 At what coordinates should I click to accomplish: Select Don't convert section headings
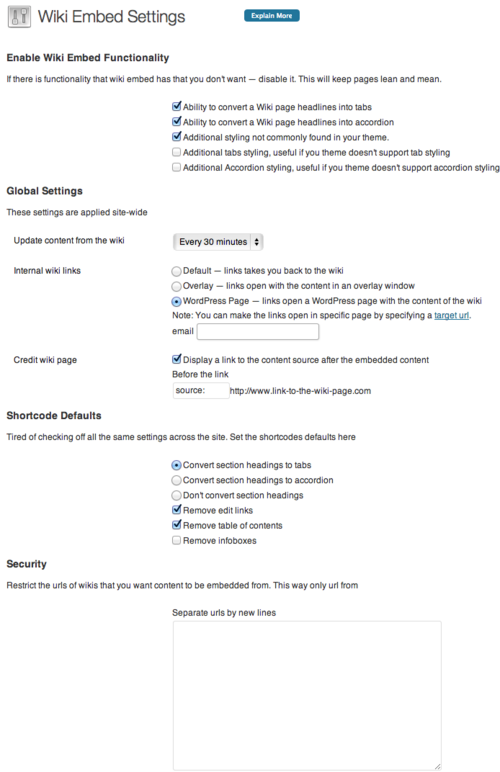(176, 495)
